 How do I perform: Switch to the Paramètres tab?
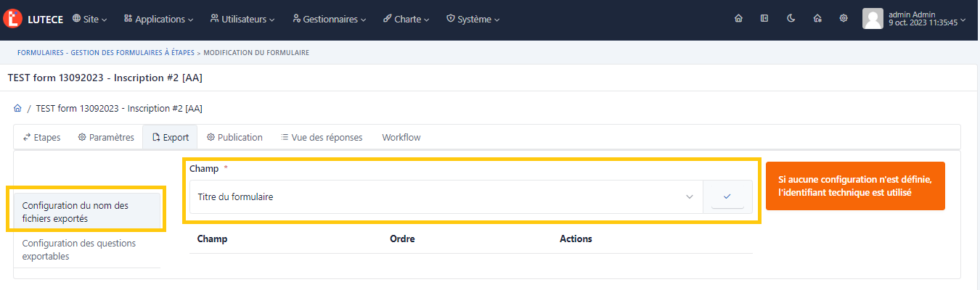coord(106,137)
